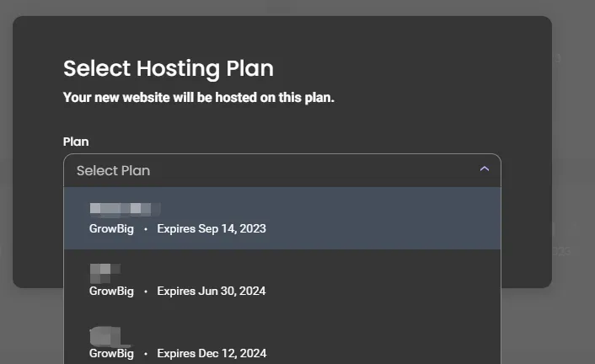
Task: Collapse the plan dropdown using the chevron arrow
Action: [484, 169]
